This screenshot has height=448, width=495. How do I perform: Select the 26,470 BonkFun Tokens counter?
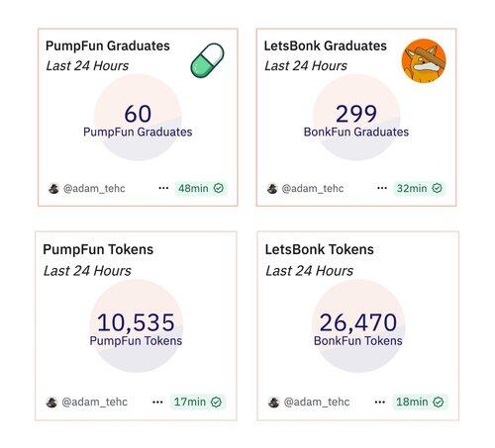click(x=358, y=329)
